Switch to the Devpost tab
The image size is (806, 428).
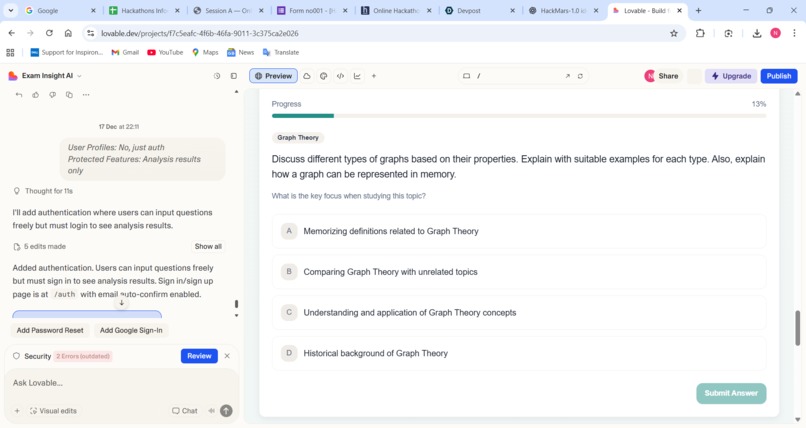pyautogui.click(x=480, y=10)
